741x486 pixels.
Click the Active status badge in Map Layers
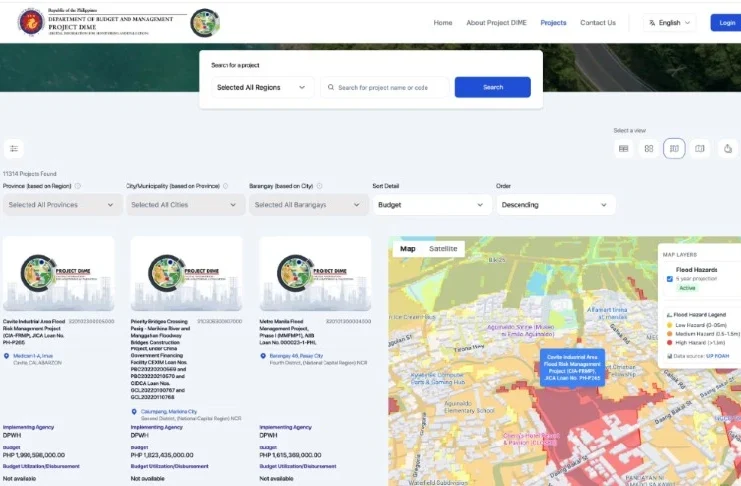pos(687,288)
